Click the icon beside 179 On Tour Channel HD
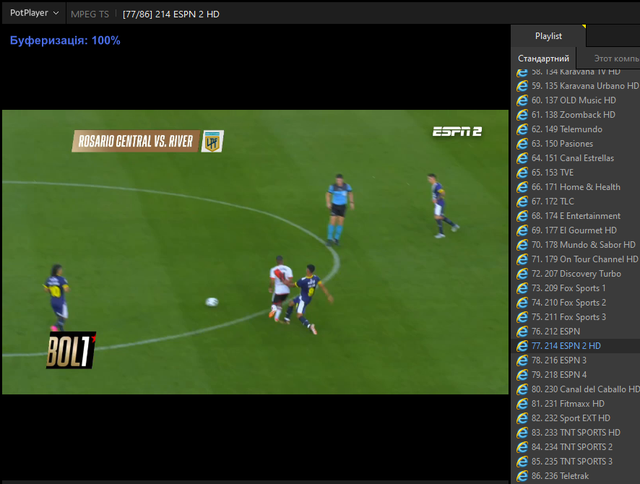 [x=522, y=260]
